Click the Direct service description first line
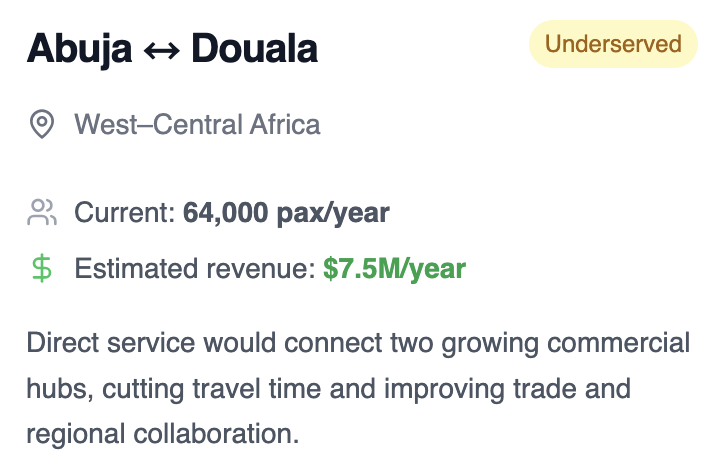Screen dimensions: 722x472 (x=358, y=344)
